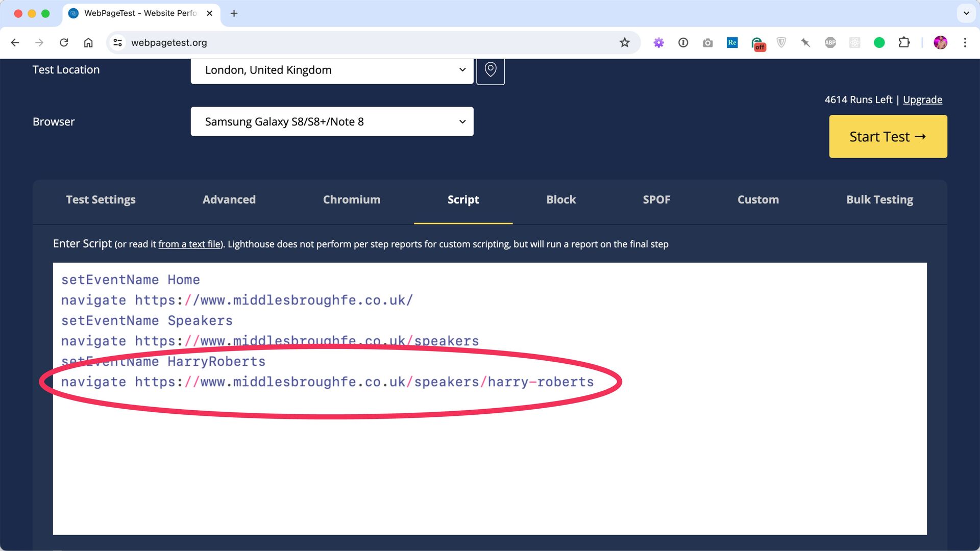Viewport: 980px width, 551px height.
Task: Close the WebPageTest tab
Action: tap(209, 13)
